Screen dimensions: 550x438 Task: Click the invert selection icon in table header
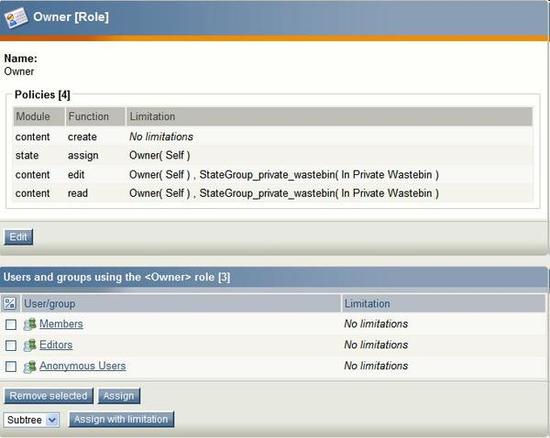pos(10,304)
